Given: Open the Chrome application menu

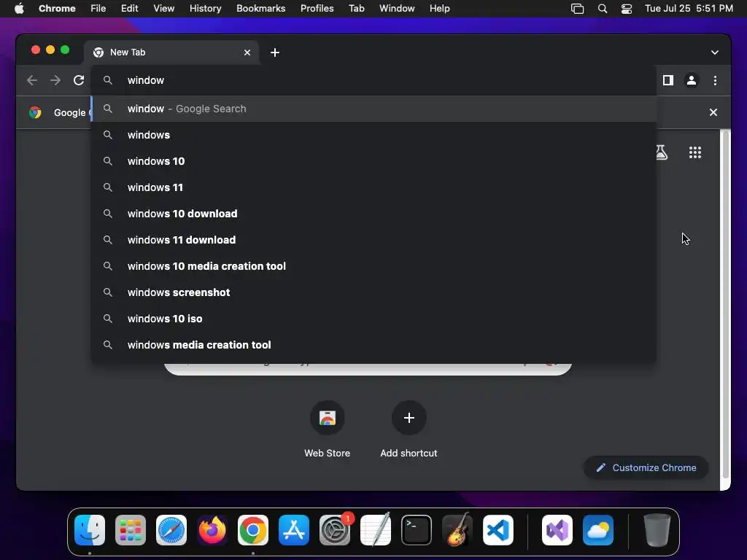Looking at the screenshot, I should [x=57, y=9].
